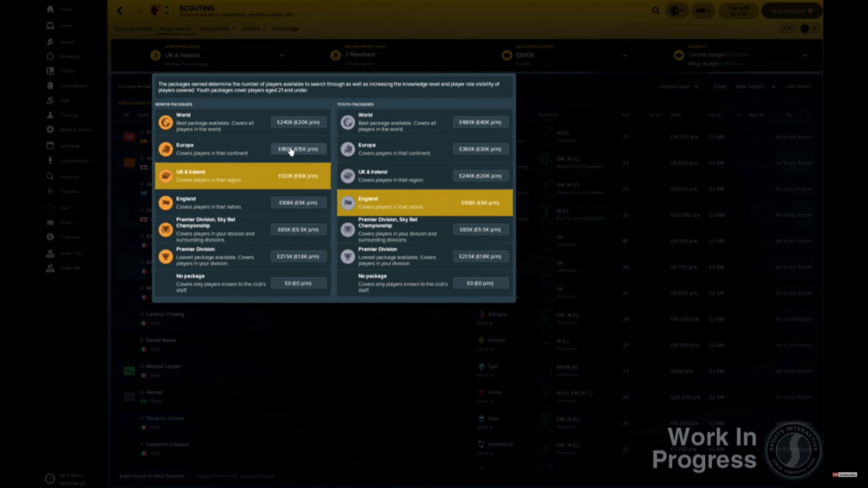
Task: Open Home from the left sidebar
Action: point(65,9)
